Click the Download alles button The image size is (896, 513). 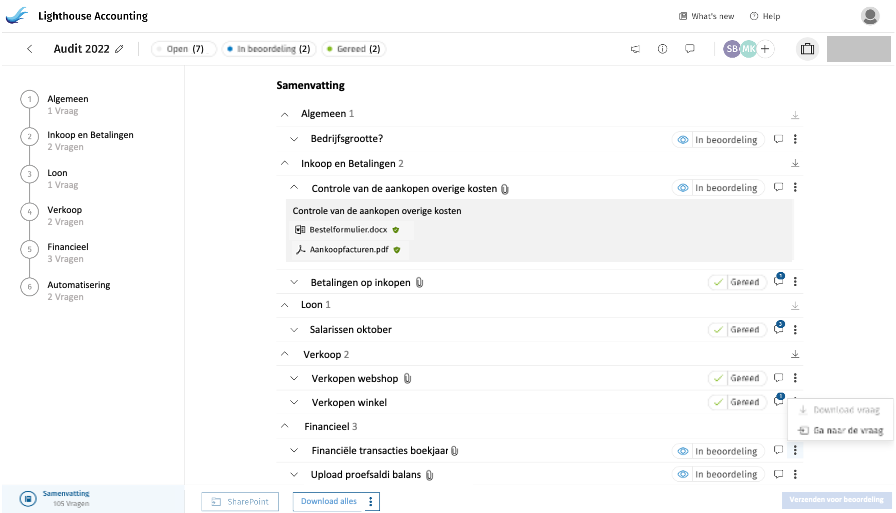pyautogui.click(x=328, y=502)
